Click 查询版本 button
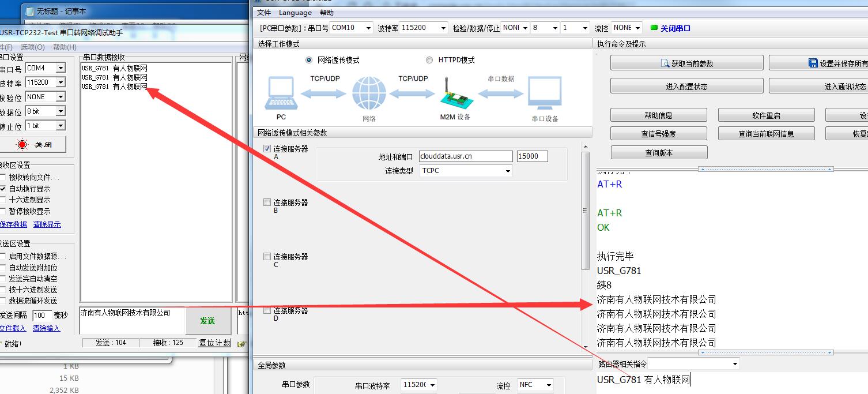Image resolution: width=868 pixels, height=394 pixels. (x=659, y=153)
